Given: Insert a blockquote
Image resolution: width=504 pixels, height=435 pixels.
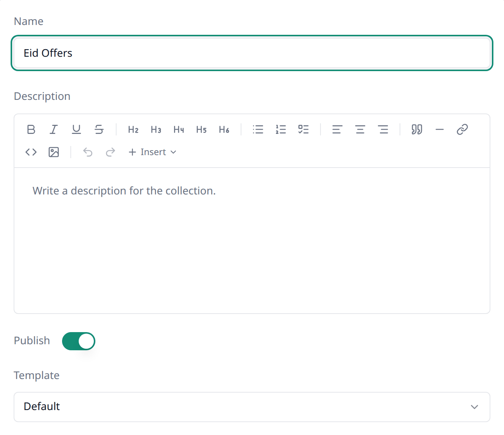Looking at the screenshot, I should click(417, 129).
